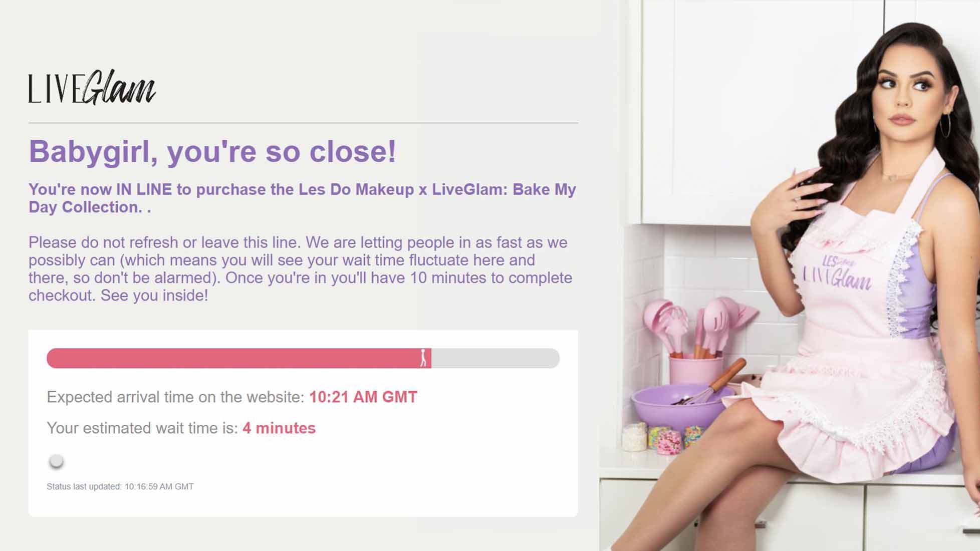
Task: Select the "Babygirl, you're so close!" heading
Action: 212,151
